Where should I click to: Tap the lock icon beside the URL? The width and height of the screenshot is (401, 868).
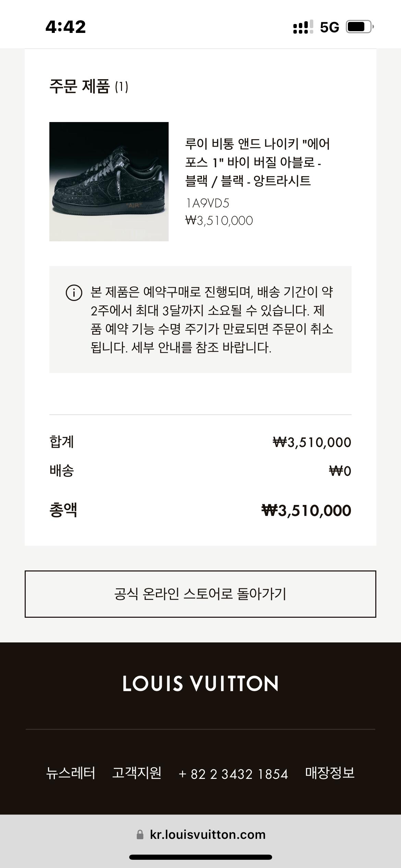(x=140, y=834)
